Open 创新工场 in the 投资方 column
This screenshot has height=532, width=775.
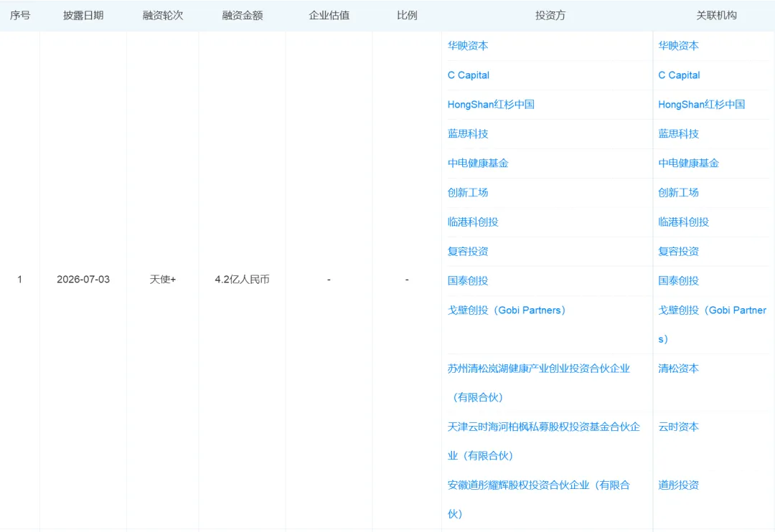coord(468,193)
